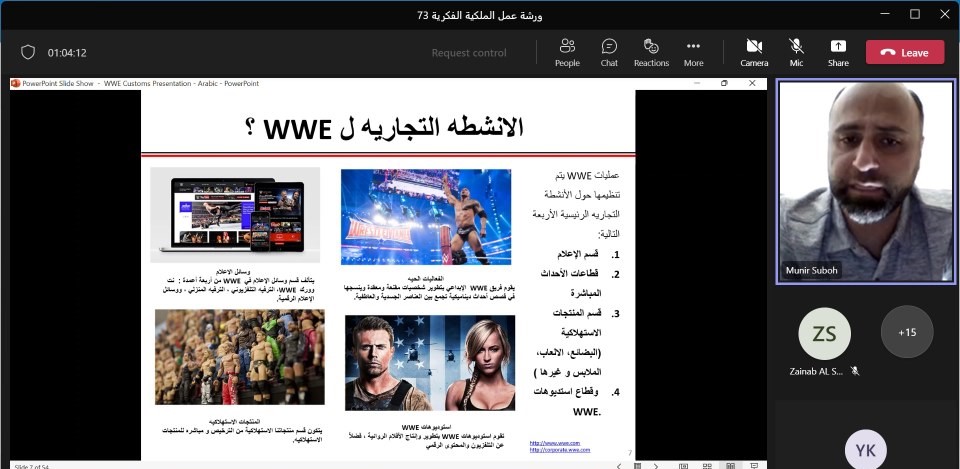Turn on the Camera

[754, 53]
